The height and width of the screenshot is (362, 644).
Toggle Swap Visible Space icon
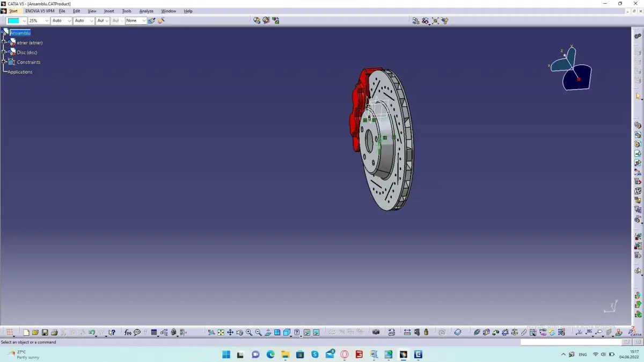coord(316,332)
